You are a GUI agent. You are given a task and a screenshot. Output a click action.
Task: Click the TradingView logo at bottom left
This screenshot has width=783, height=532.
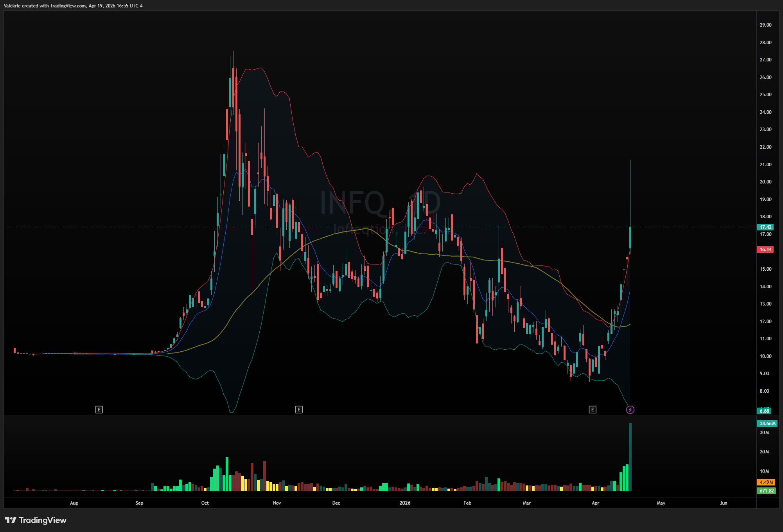pos(36,520)
